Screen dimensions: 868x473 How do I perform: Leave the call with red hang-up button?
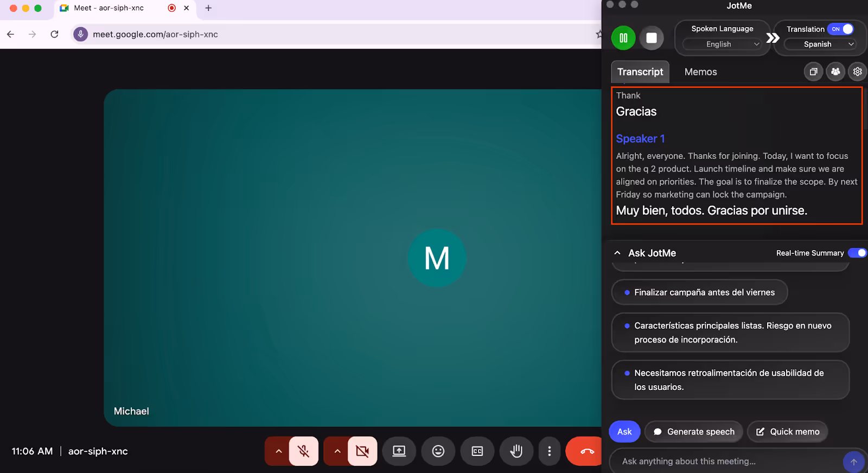(x=585, y=451)
